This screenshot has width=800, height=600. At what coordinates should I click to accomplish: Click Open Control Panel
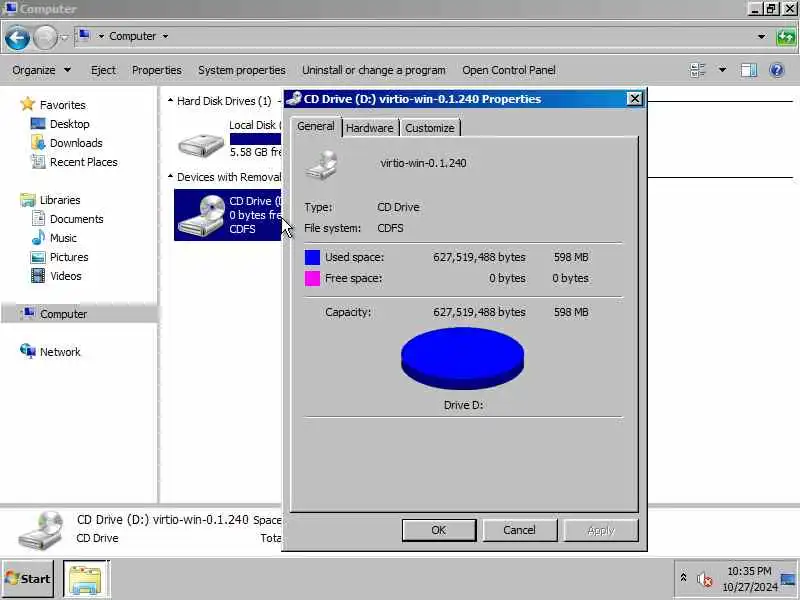509,70
